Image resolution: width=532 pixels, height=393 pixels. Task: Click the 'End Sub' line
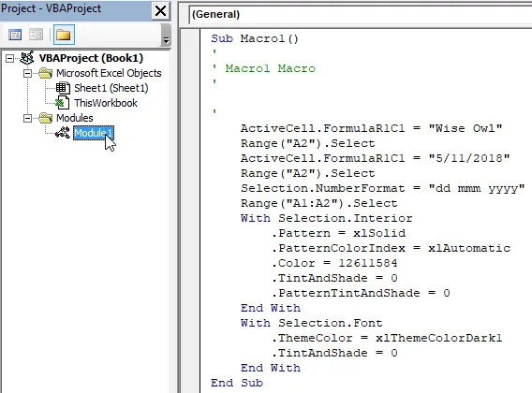237,383
